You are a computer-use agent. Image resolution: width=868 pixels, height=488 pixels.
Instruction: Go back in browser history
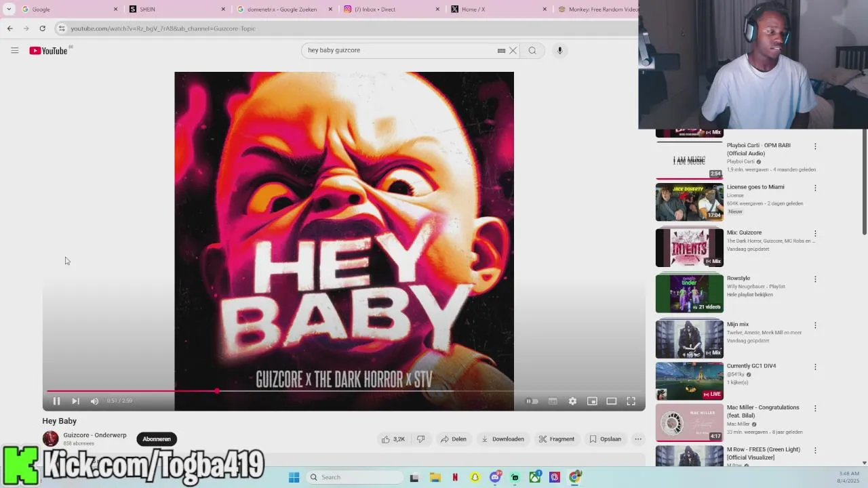(9, 28)
